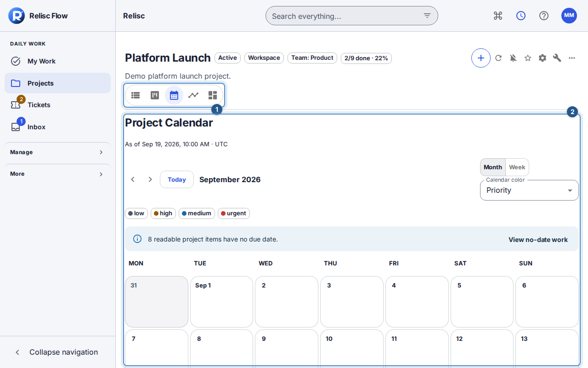This screenshot has height=368, width=588.
Task: Click the Today button
Action: (x=177, y=179)
